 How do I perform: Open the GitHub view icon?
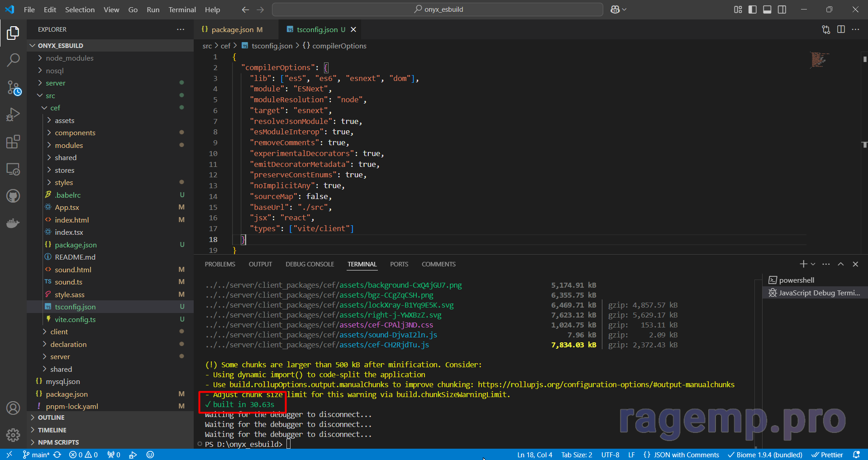pyautogui.click(x=13, y=196)
